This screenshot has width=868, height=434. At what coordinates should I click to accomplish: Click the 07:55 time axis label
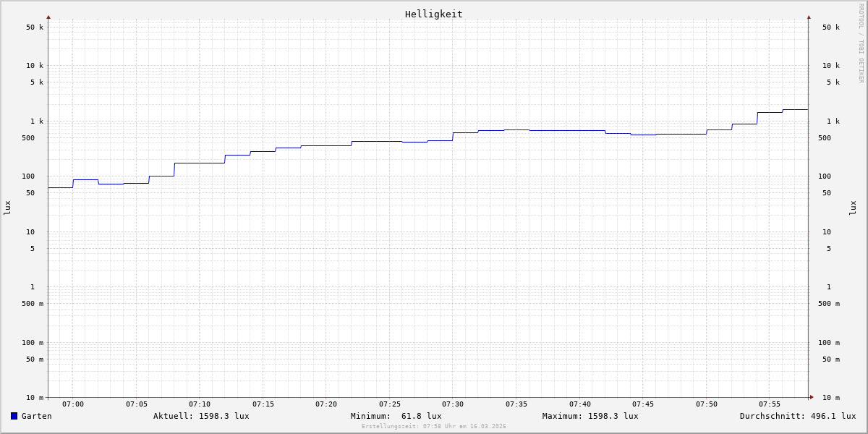pyautogui.click(x=770, y=404)
